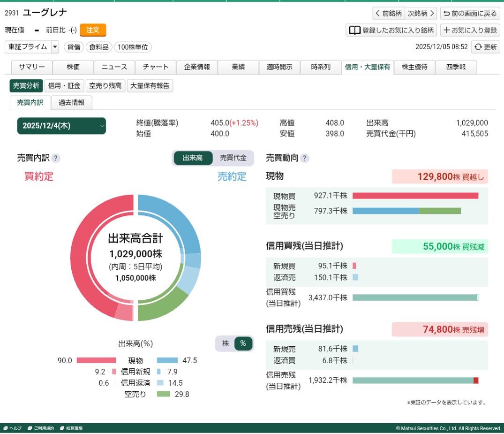Viewport: 504px width, 434px height.
Task: Switch chart to 売買代金 view
Action: pyautogui.click(x=233, y=158)
